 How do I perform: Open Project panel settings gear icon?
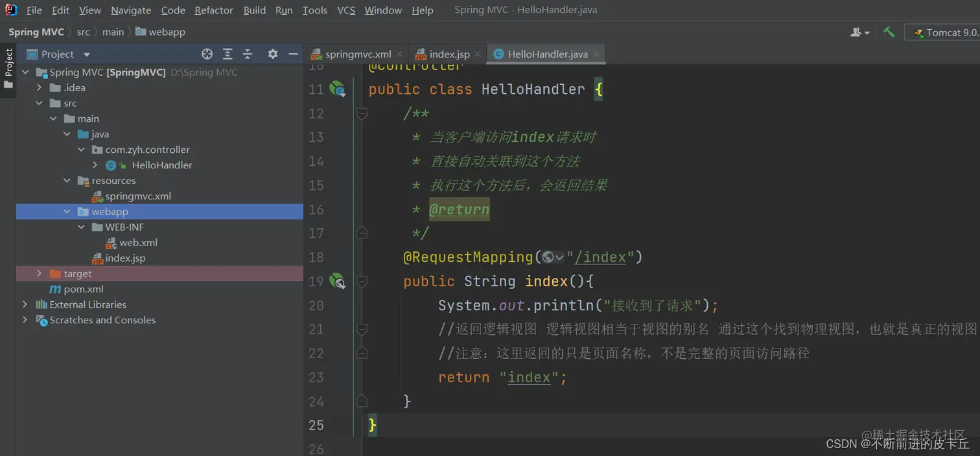273,54
